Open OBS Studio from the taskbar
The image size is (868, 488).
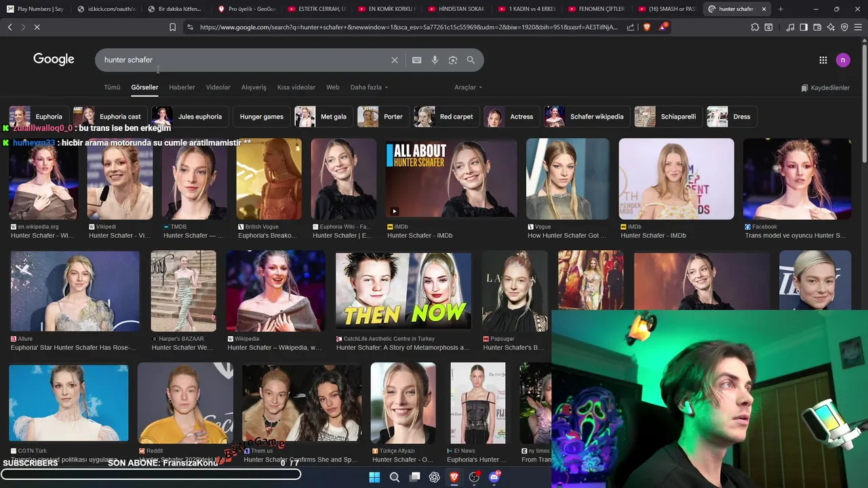point(474,477)
